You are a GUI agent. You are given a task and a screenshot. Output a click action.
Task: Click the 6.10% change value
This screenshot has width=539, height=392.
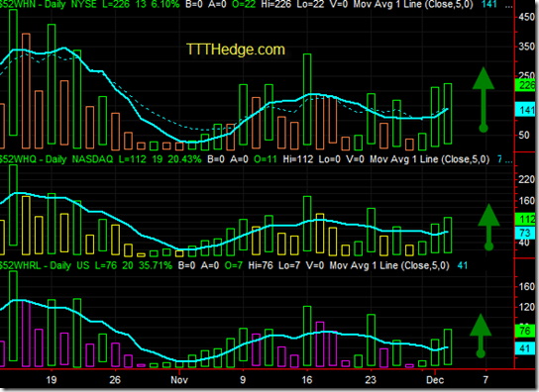coord(166,5)
